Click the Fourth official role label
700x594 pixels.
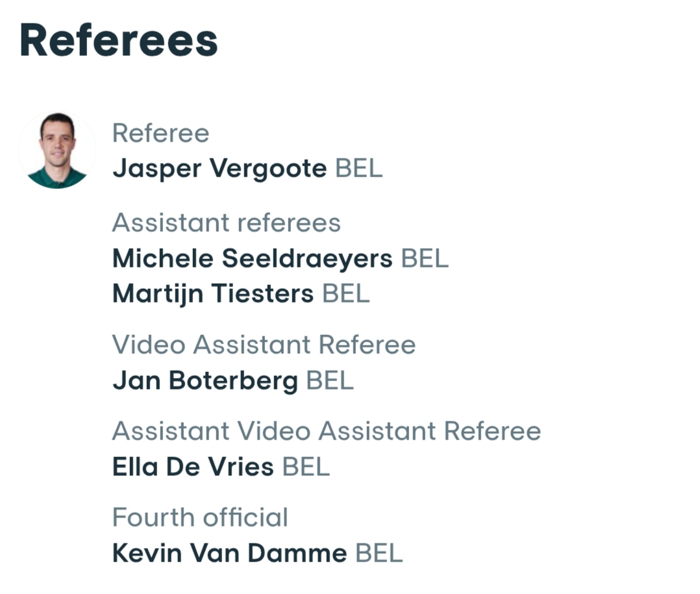click(x=200, y=517)
